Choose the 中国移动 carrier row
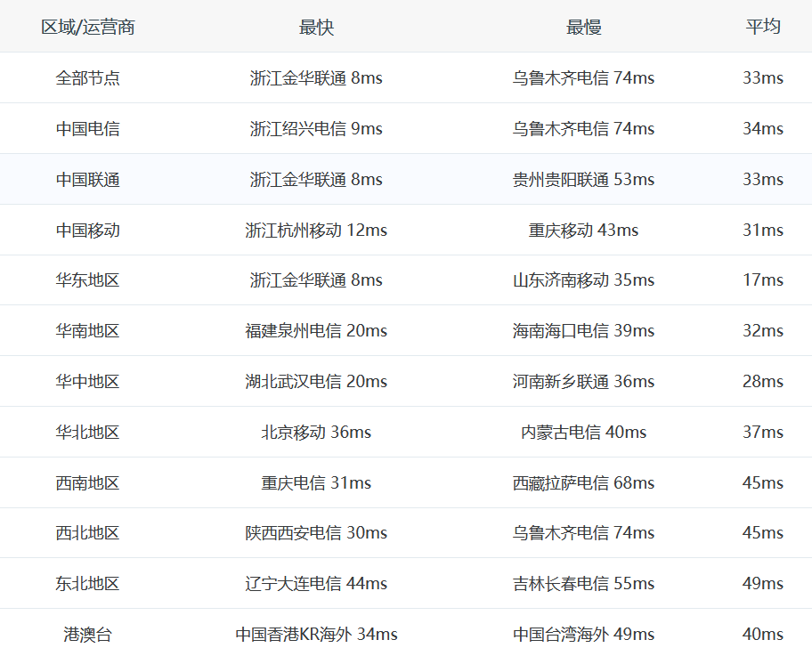This screenshot has width=812, height=656. pos(88,231)
